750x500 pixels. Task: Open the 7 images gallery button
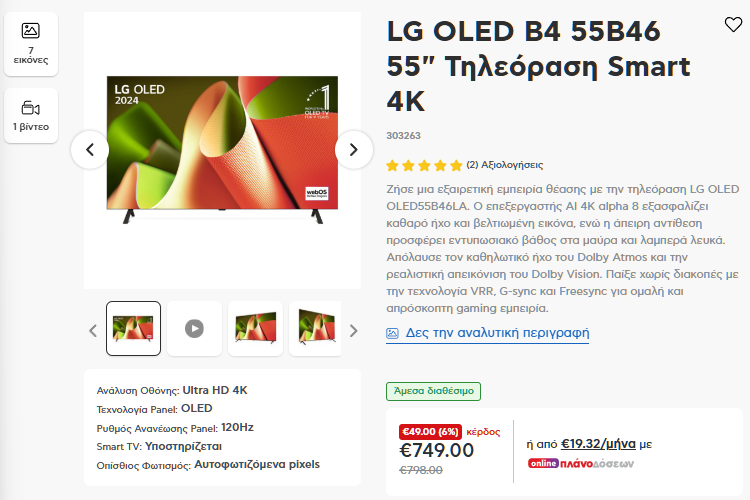coord(31,44)
